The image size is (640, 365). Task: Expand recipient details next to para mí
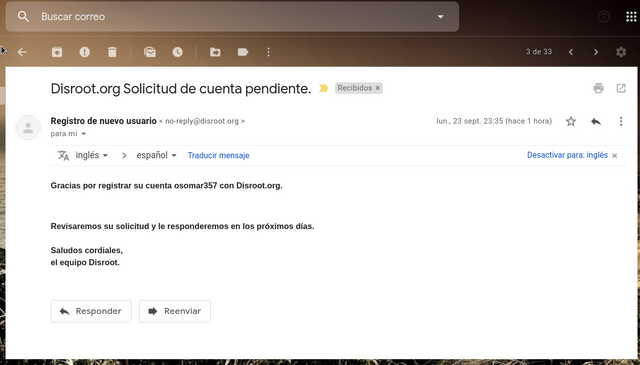tap(84, 134)
